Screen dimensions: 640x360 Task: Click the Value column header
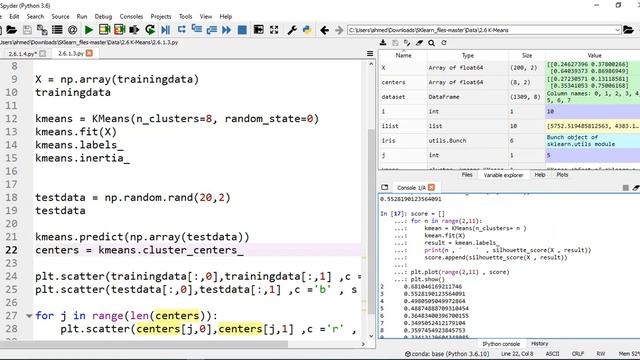[x=594, y=56]
